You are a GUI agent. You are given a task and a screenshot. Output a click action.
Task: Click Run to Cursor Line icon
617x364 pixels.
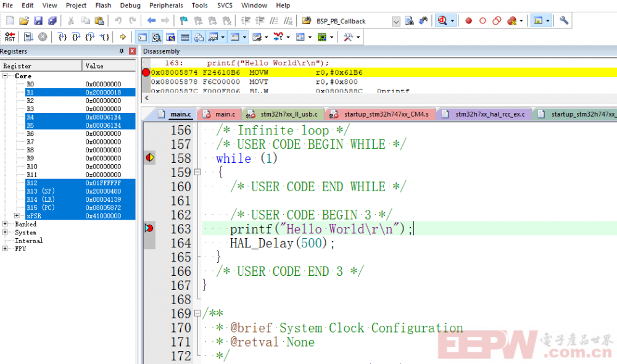click(105, 37)
